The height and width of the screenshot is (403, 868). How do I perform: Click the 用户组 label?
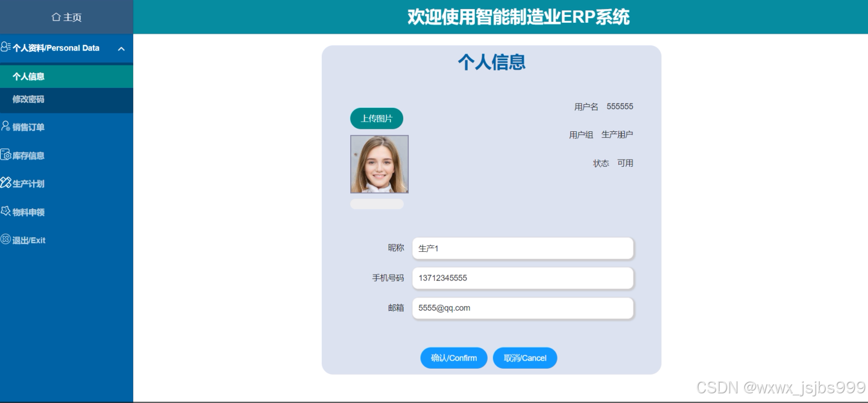point(581,135)
